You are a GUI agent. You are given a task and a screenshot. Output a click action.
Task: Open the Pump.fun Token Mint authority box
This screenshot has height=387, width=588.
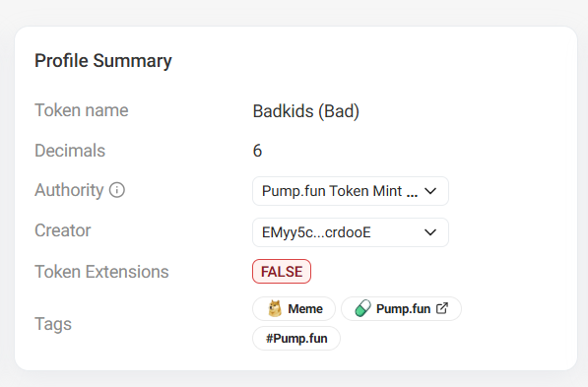point(351,191)
